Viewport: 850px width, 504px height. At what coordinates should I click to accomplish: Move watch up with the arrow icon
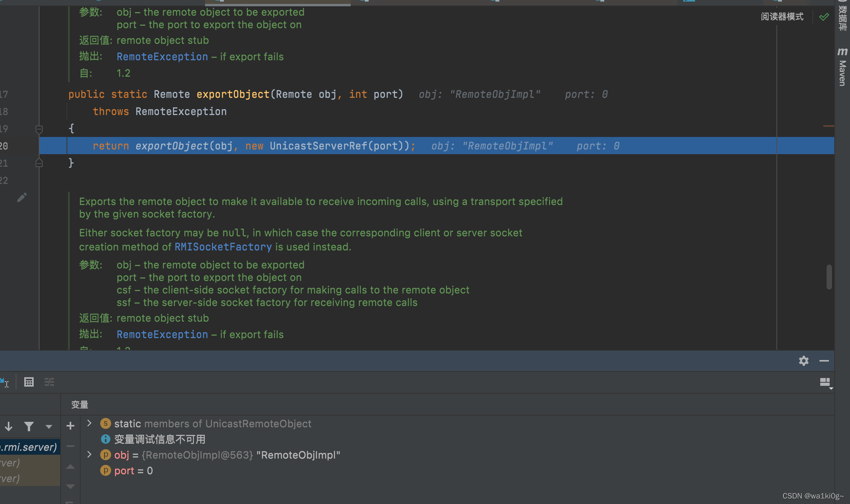click(70, 466)
